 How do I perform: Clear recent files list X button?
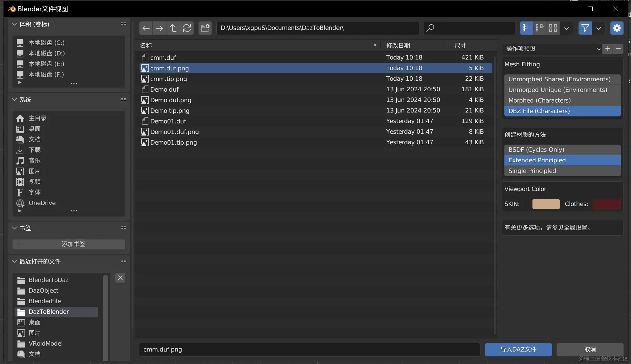(120, 278)
